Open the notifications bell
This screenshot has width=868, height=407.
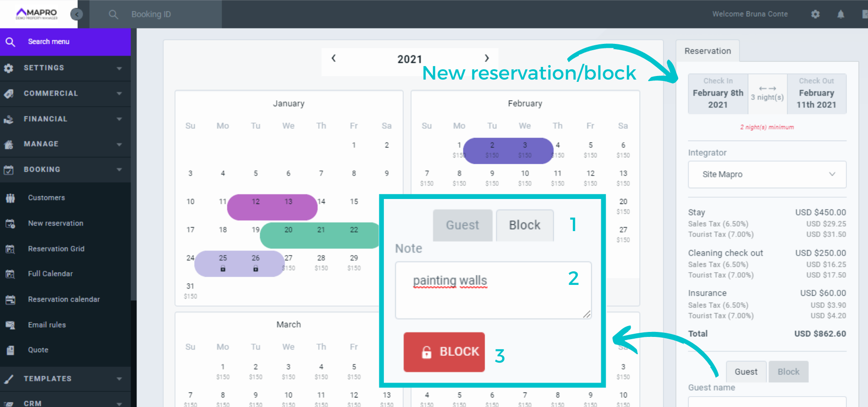[x=840, y=14]
